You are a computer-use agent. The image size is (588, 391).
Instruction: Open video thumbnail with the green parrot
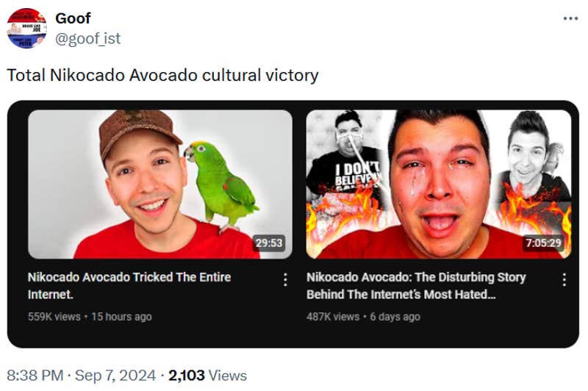pyautogui.click(x=159, y=184)
